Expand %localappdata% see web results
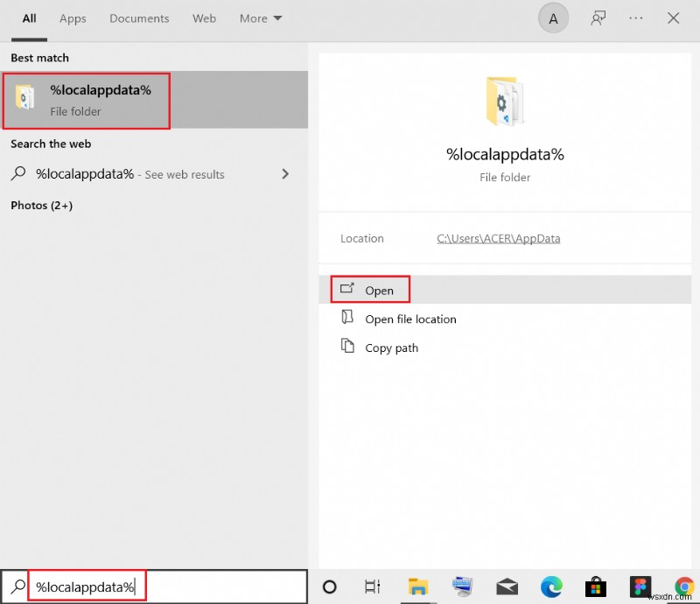This screenshot has width=700, height=604. coord(285,173)
